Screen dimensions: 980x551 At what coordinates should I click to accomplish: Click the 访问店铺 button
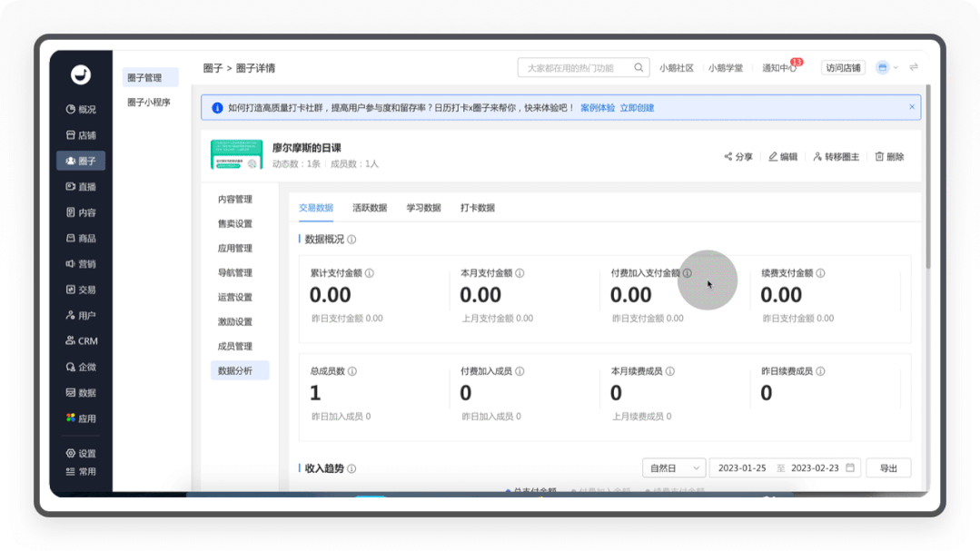point(843,67)
